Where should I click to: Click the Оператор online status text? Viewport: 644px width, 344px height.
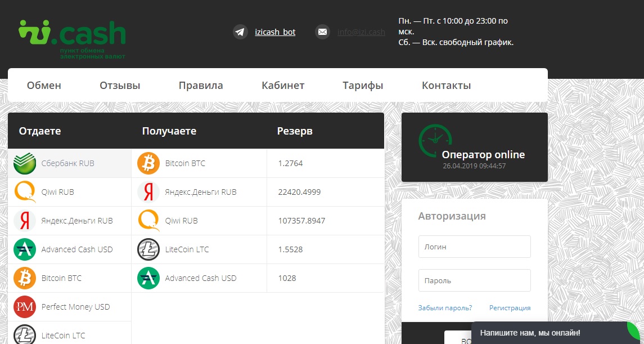pos(483,155)
